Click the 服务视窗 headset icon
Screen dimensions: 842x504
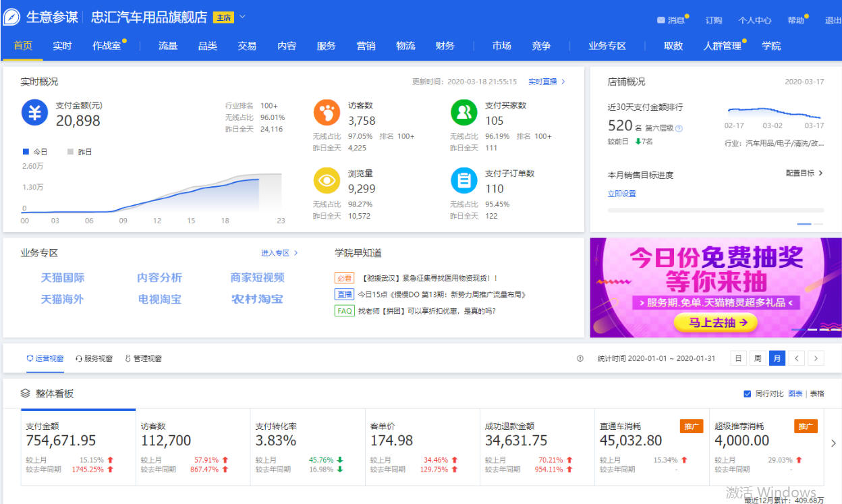[x=79, y=358]
